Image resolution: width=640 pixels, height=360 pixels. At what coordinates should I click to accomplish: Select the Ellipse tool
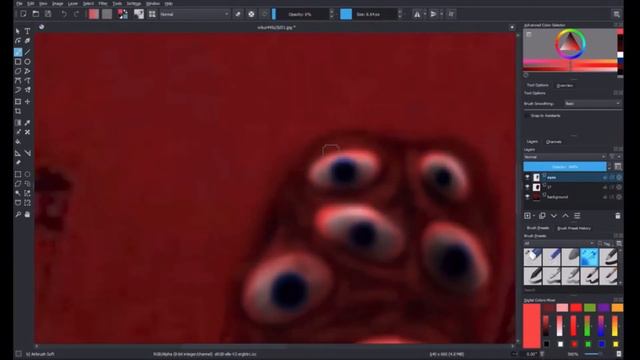pyautogui.click(x=27, y=62)
